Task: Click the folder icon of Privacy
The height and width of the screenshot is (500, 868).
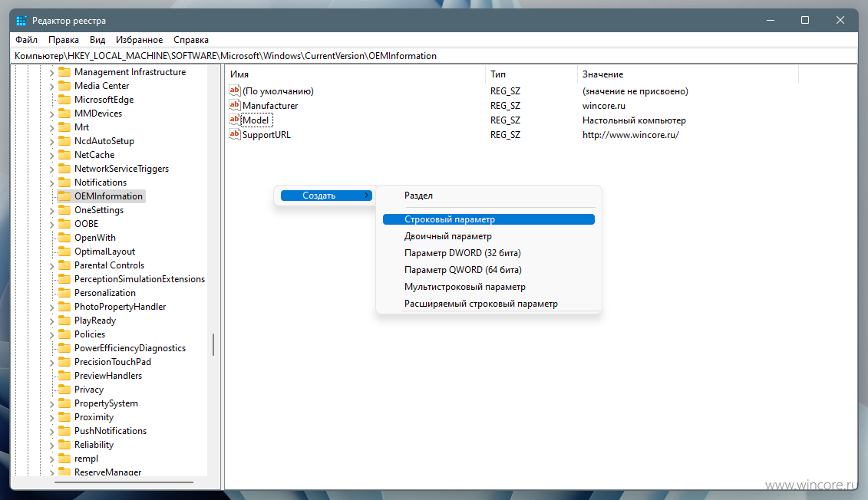Action: (64, 390)
